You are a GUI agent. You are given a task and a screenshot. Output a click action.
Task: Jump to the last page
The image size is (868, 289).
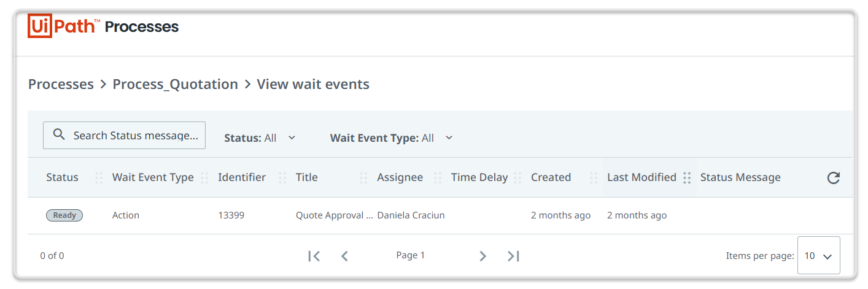[x=513, y=256]
